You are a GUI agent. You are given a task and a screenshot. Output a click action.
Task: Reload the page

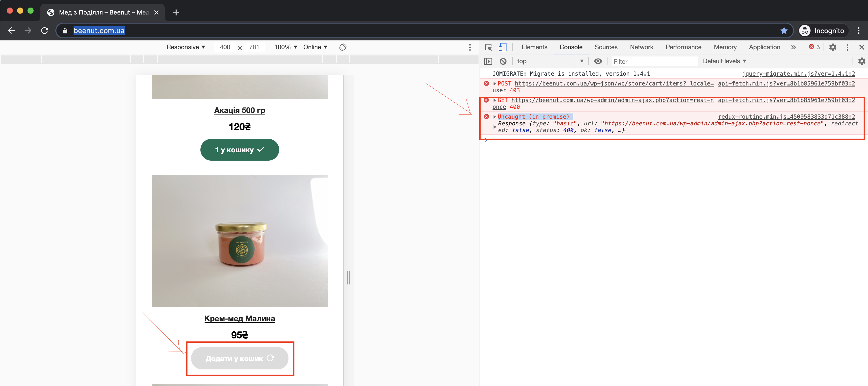pyautogui.click(x=45, y=31)
